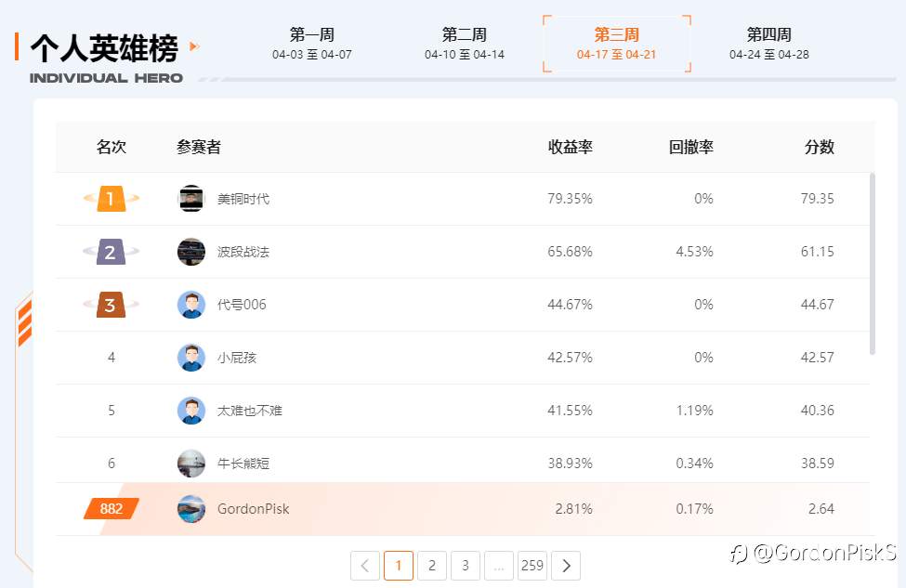906x588 pixels.
Task: Click the gold rank 1 badge
Action: (111, 199)
